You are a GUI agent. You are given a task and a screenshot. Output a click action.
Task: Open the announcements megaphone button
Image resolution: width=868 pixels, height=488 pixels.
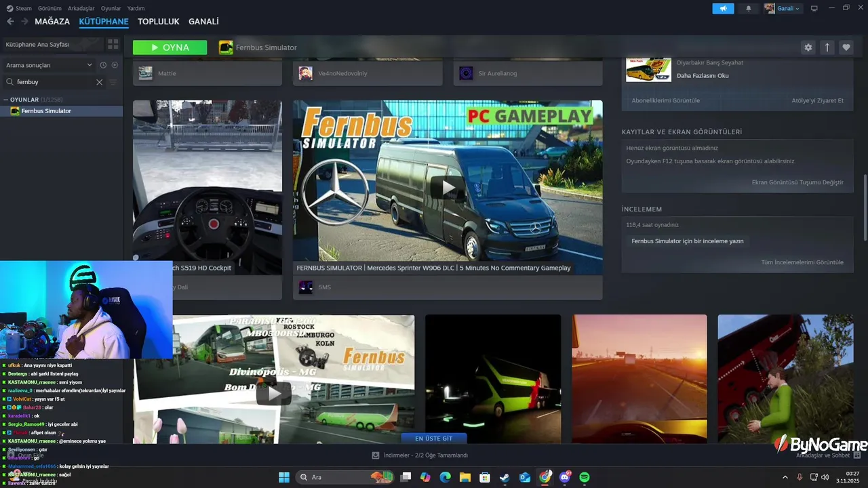(723, 8)
